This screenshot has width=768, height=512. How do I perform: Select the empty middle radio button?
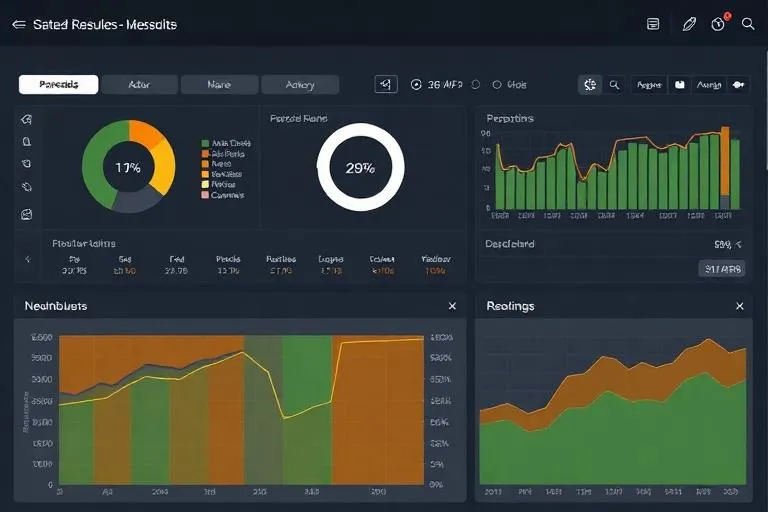[476, 85]
